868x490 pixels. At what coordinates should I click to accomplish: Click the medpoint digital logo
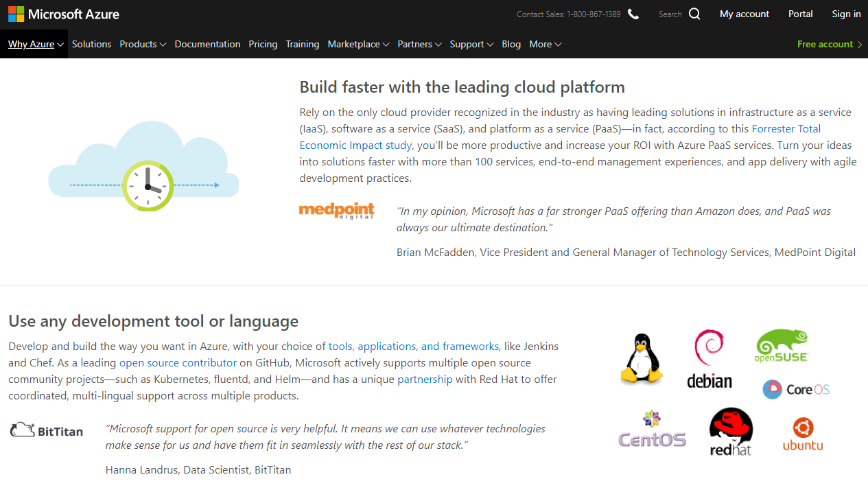[337, 210]
